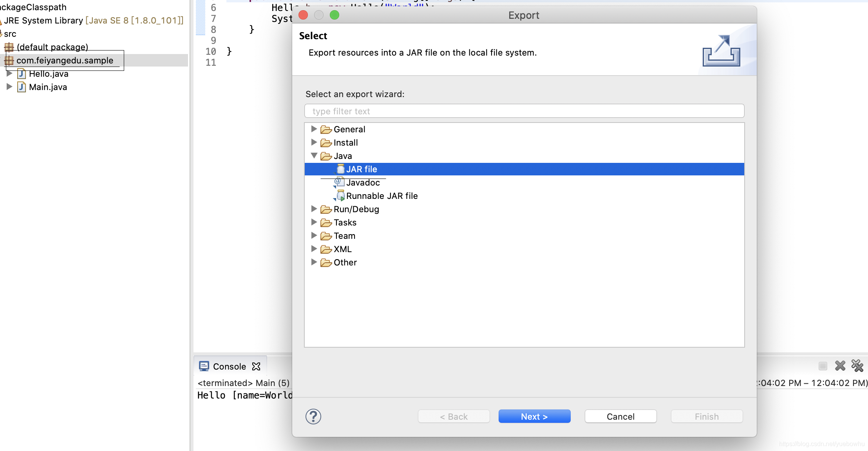
Task: Click the Main.java file icon
Action: (x=22, y=87)
